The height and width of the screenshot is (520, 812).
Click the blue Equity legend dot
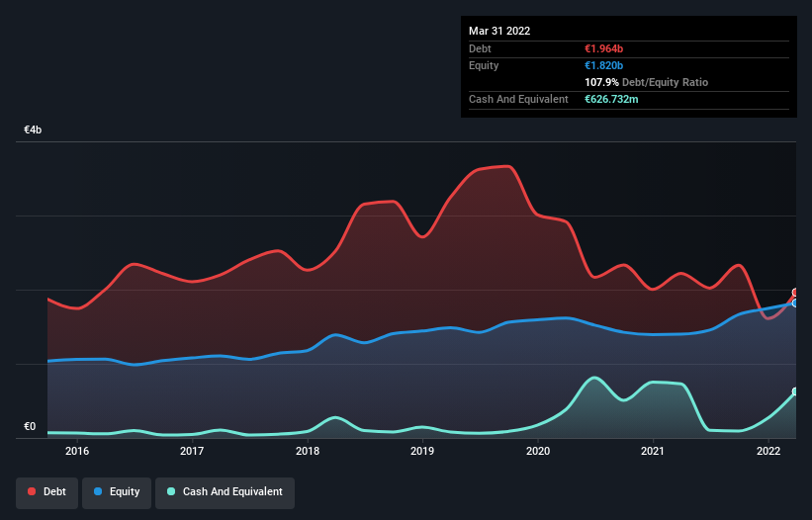click(98, 491)
